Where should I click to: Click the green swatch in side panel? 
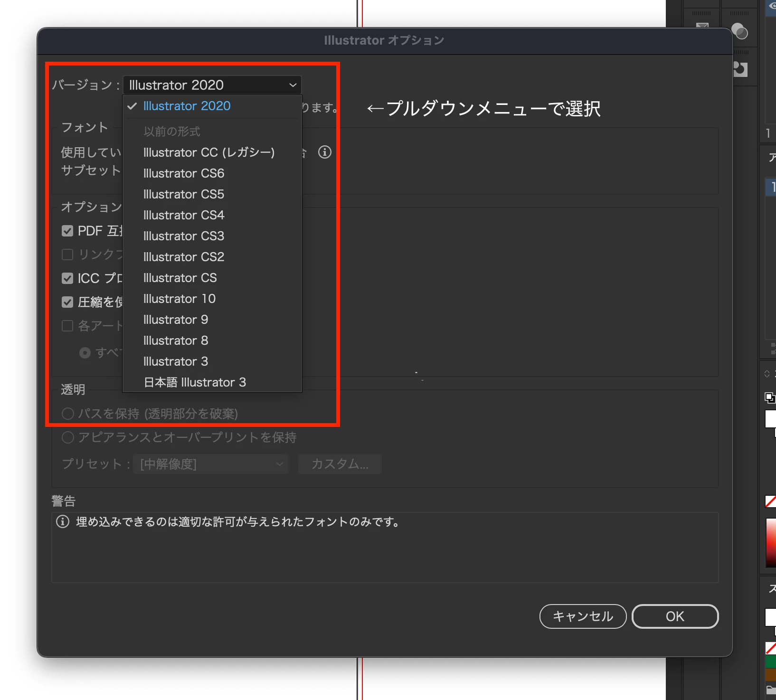click(x=771, y=661)
